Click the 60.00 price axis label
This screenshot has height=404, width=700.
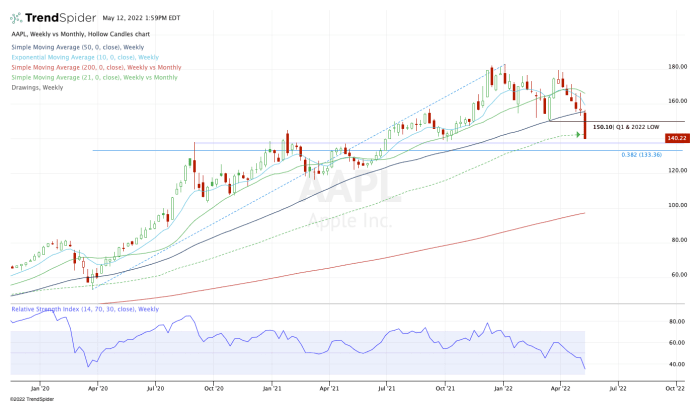(x=679, y=275)
